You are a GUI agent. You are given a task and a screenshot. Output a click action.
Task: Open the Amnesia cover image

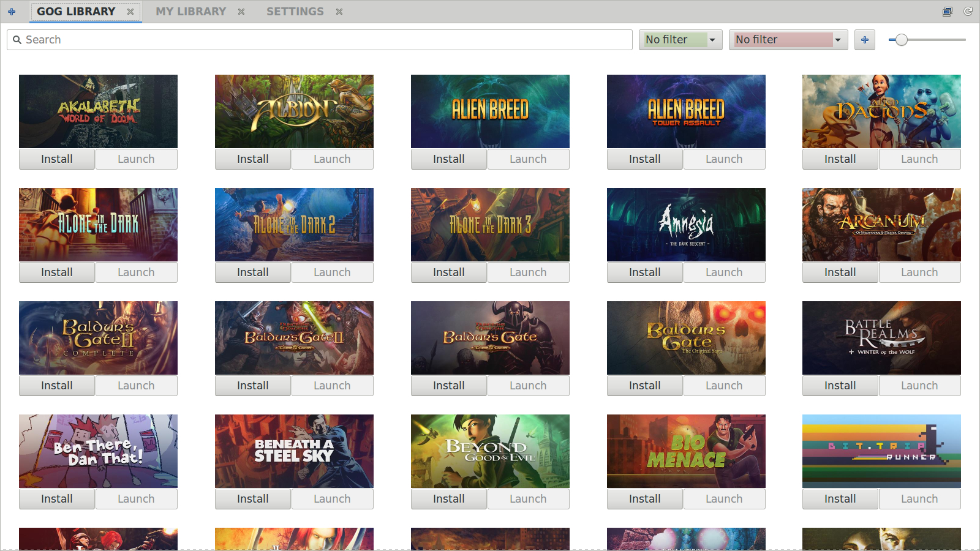pyautogui.click(x=686, y=225)
